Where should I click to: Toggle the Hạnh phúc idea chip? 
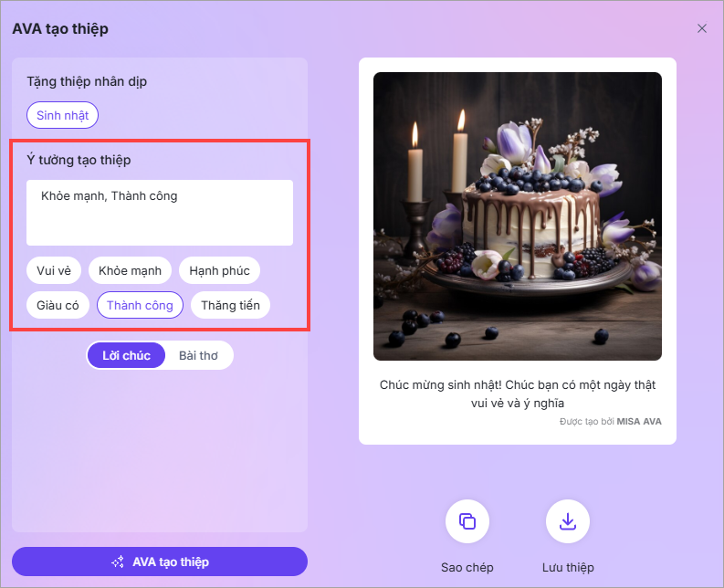219,270
